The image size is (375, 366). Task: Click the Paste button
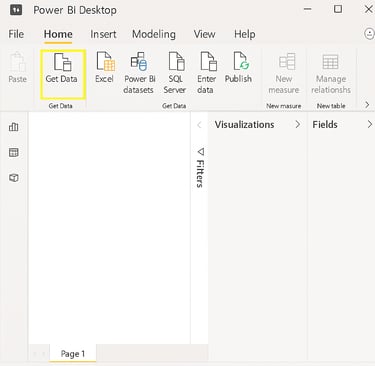click(17, 68)
